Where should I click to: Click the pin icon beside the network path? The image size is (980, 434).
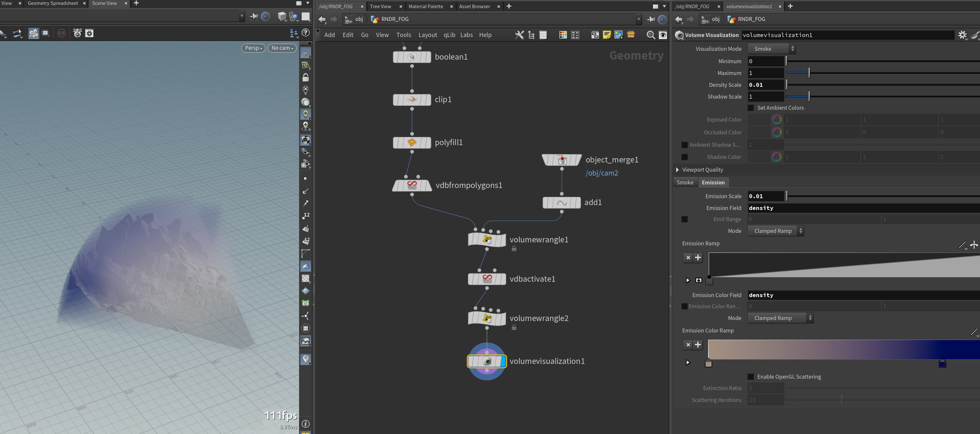point(650,19)
